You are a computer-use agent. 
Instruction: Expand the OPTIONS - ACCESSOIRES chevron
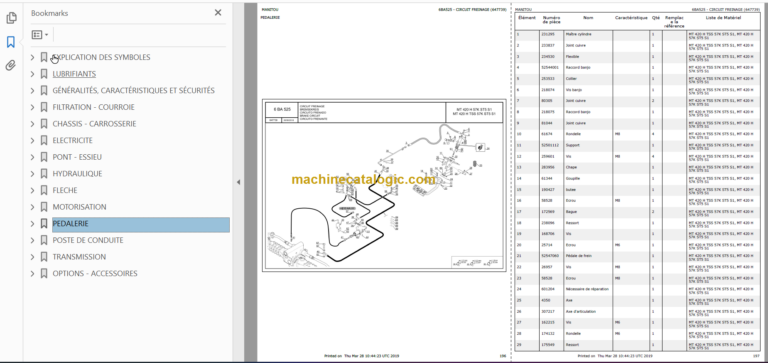[32, 274]
